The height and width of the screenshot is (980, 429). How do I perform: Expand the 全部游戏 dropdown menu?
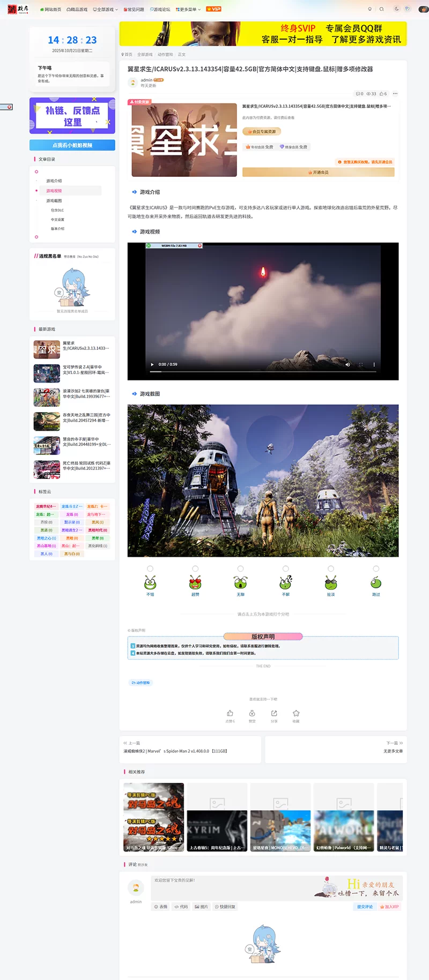pos(105,9)
